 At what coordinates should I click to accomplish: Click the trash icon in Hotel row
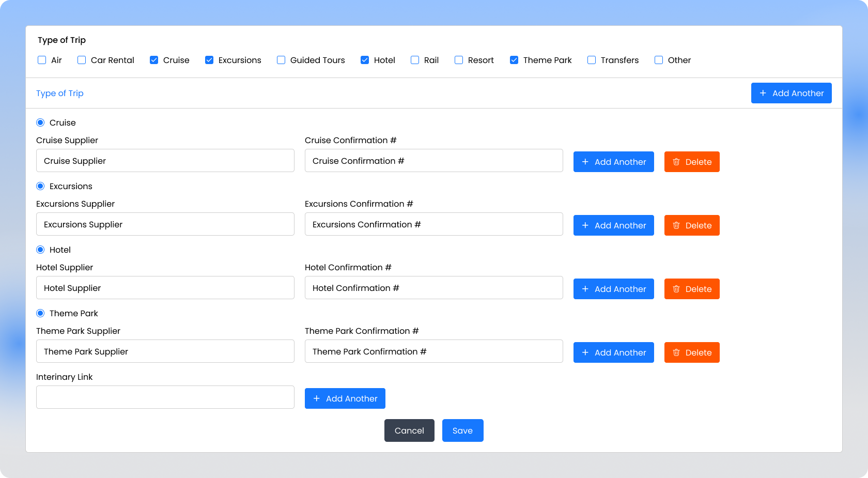(676, 289)
